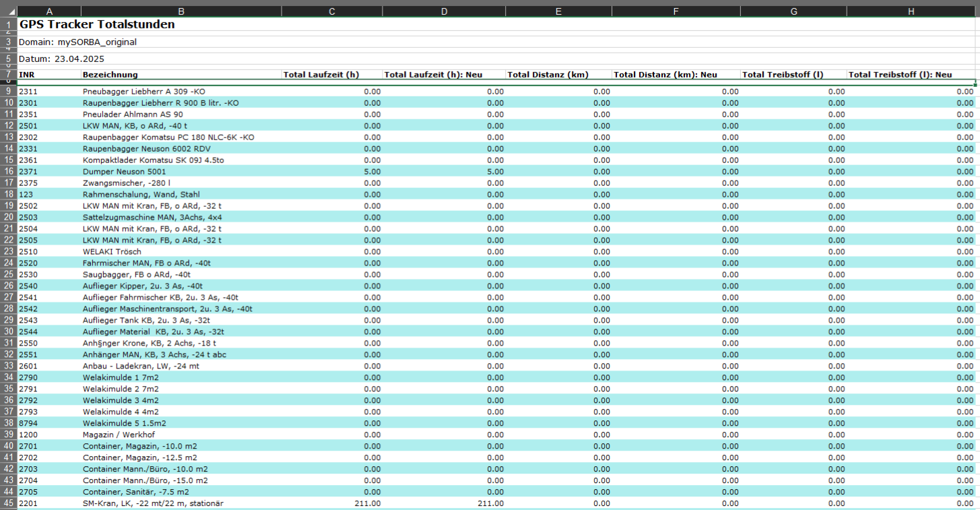Click the 'Total Distanz (km): Neu' header cell
The width and height of the screenshot is (980, 510).
(676, 74)
